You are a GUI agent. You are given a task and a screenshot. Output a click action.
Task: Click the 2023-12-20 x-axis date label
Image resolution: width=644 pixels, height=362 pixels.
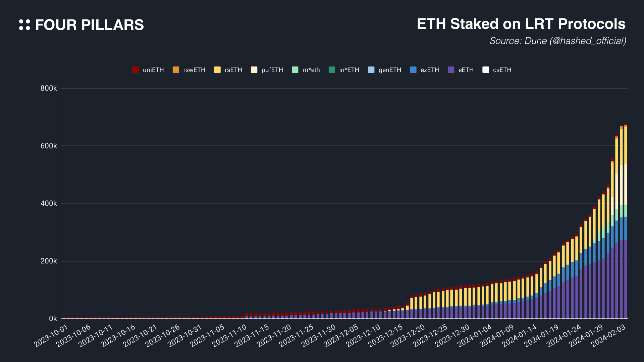pos(408,335)
